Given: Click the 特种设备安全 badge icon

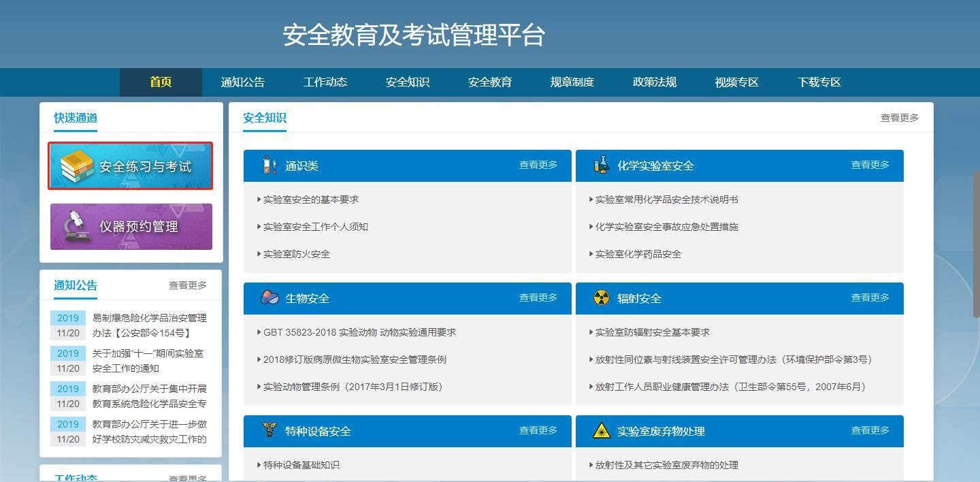Looking at the screenshot, I should click(268, 430).
